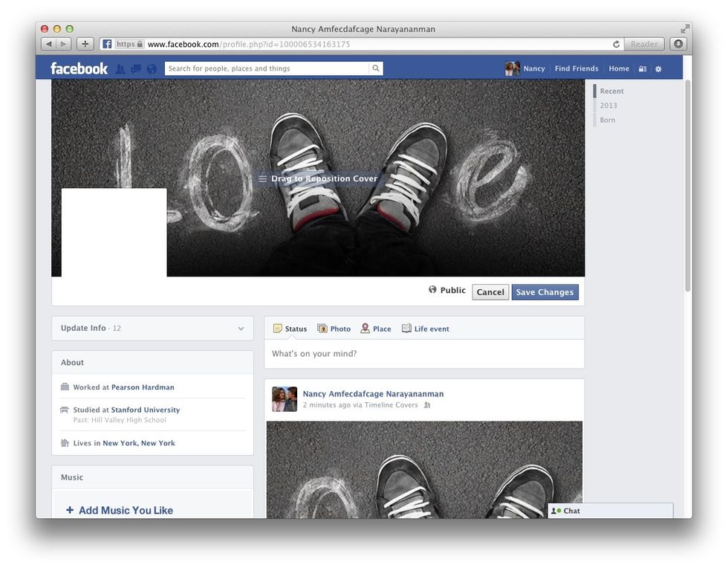Click the About section heading
728x568 pixels.
pos(73,363)
